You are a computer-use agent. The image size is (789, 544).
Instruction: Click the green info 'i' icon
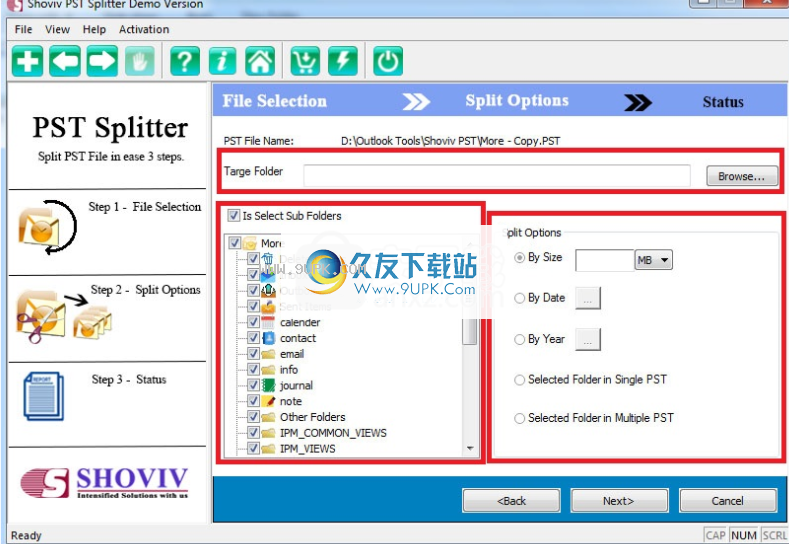(x=222, y=61)
